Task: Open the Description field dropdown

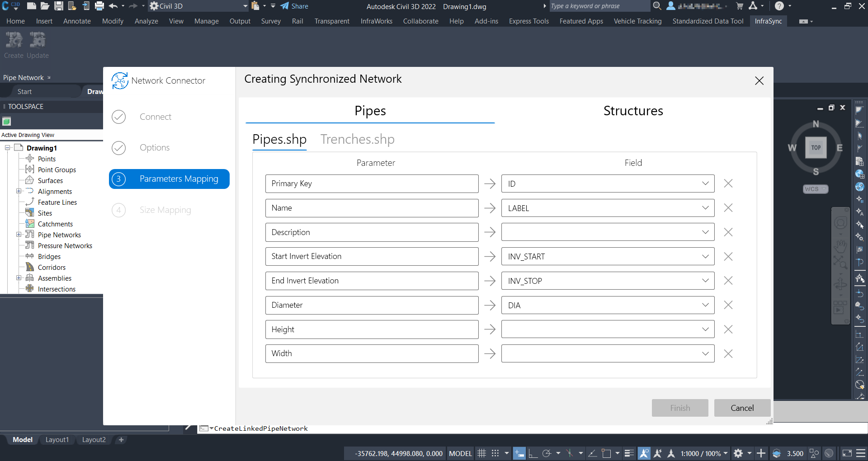Action: tap(705, 232)
